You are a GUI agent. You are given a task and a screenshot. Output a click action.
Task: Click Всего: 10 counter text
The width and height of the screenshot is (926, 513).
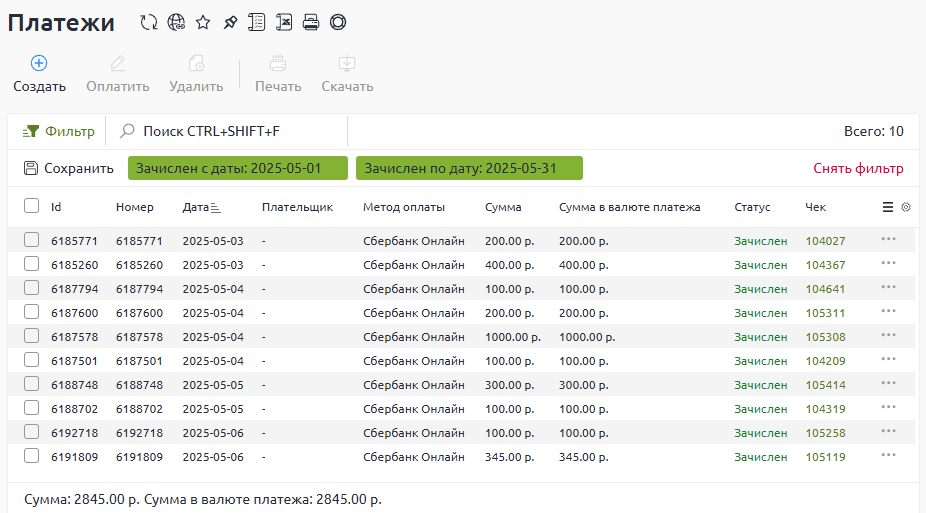tap(873, 131)
